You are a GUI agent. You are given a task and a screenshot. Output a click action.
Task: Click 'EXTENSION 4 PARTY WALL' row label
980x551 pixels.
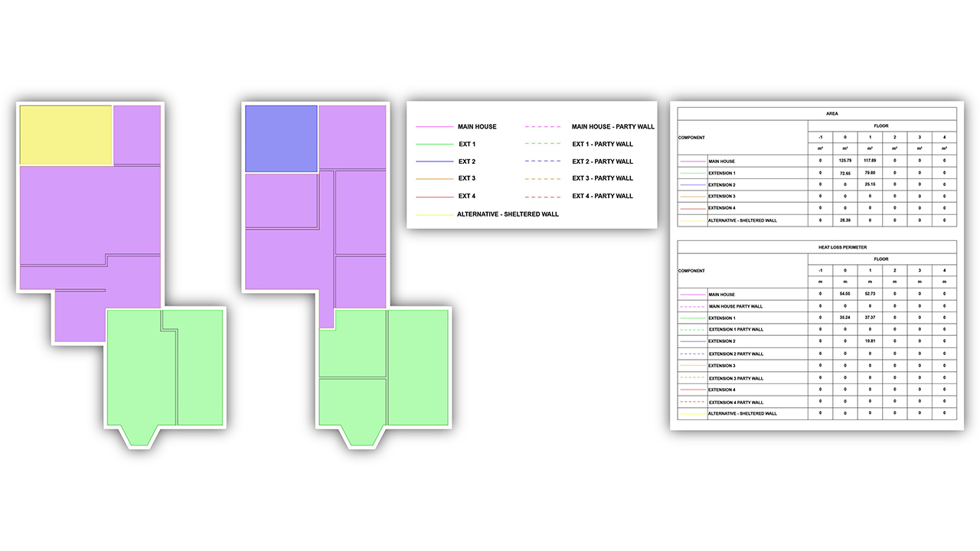point(735,402)
